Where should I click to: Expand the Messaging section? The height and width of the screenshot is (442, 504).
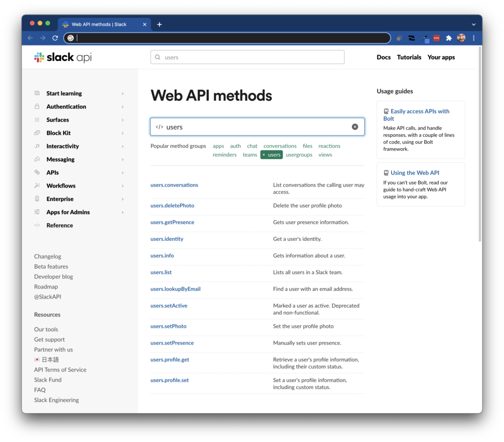pos(123,159)
